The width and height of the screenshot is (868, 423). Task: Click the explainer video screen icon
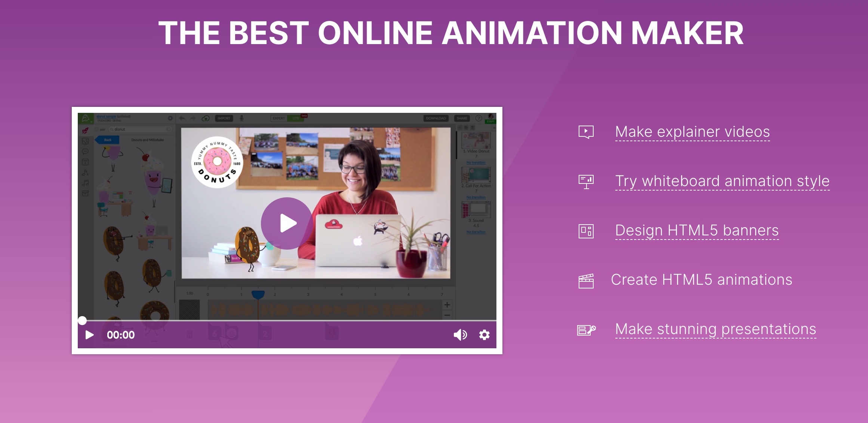tap(586, 132)
